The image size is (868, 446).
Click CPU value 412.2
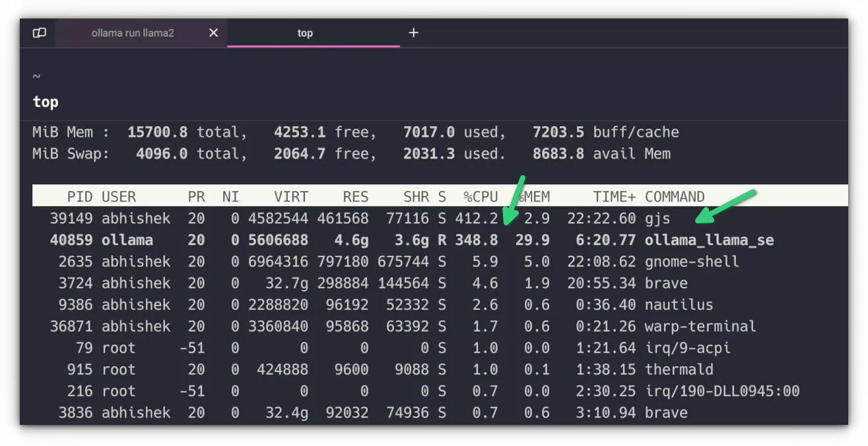click(476, 218)
